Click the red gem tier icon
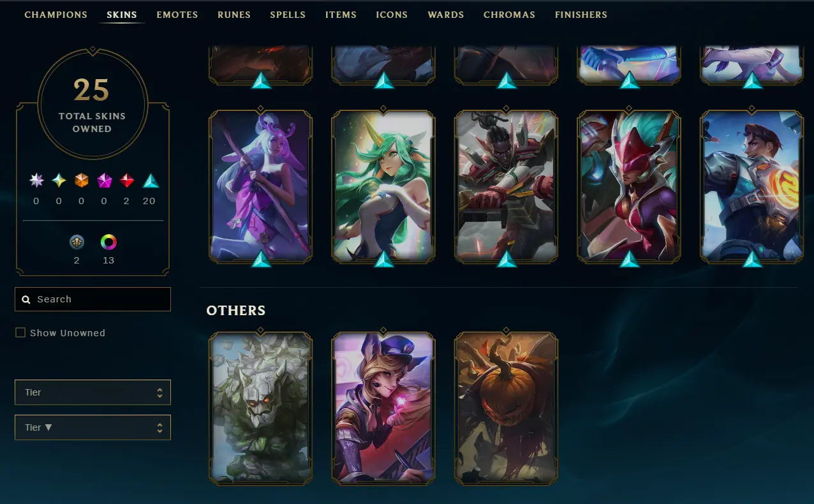 coord(127,181)
